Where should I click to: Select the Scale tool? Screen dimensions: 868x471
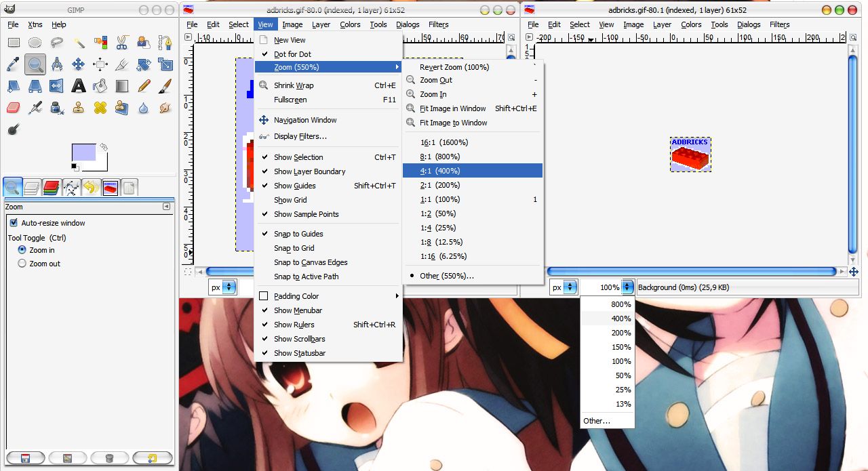pyautogui.click(x=165, y=64)
